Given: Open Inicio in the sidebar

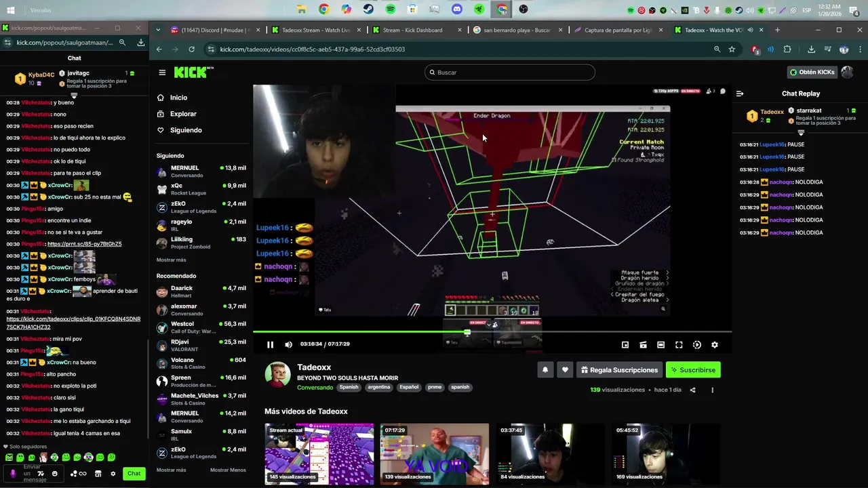Looking at the screenshot, I should click(x=178, y=98).
